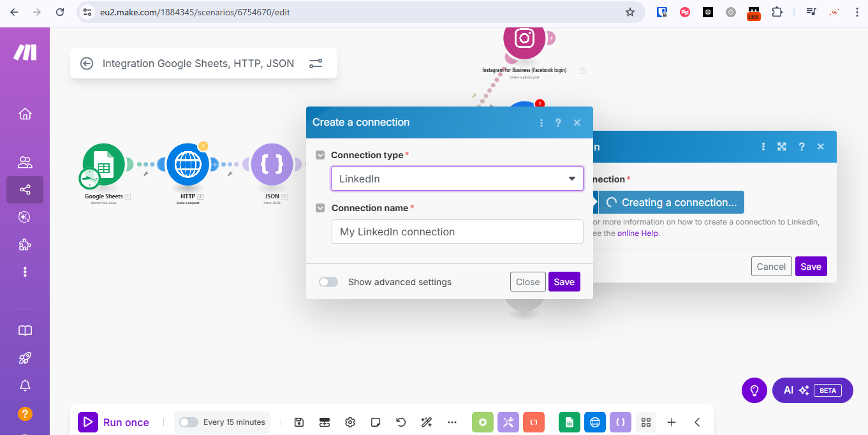Expand LinkedIn module panel to full screen
Screen dimensions: 868x435
(782, 147)
